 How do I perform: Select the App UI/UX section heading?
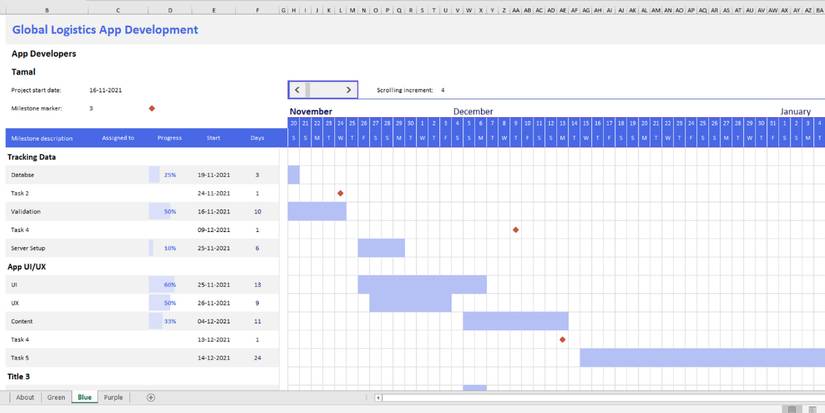(26, 267)
